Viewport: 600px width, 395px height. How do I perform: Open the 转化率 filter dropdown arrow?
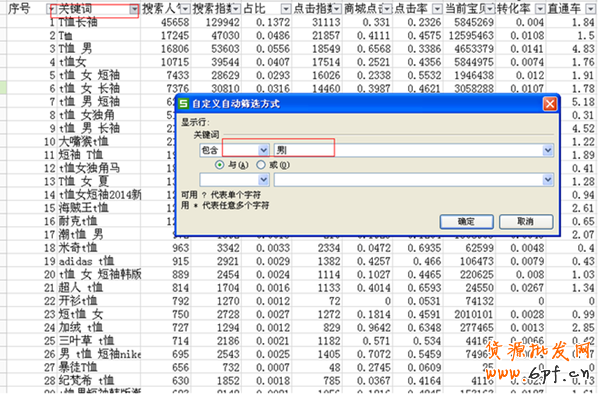pyautogui.click(x=540, y=9)
